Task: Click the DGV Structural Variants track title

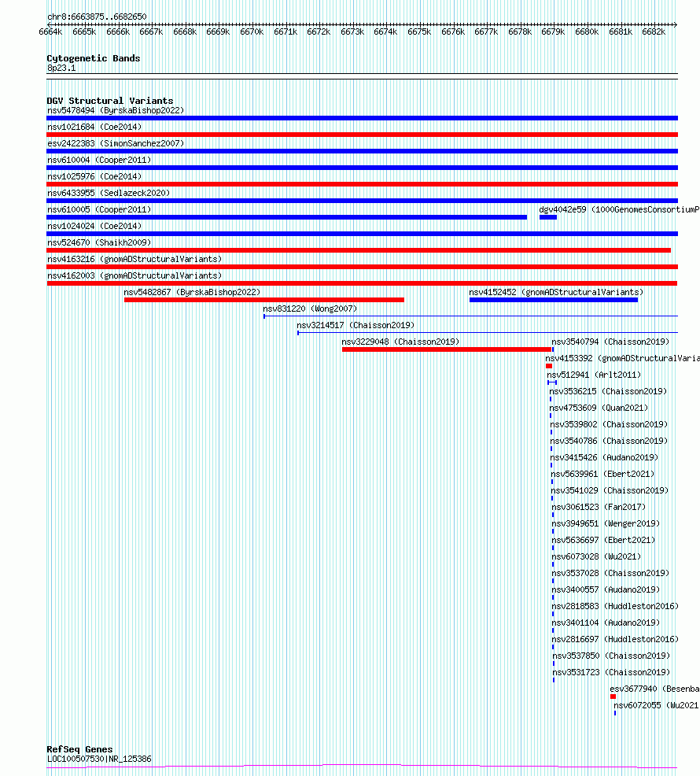Action: pos(110,101)
